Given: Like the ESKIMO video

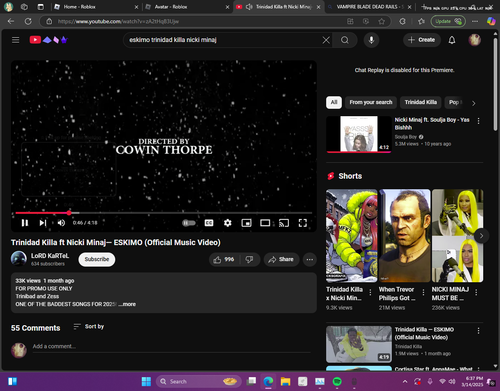Looking at the screenshot, I should pos(224,259).
